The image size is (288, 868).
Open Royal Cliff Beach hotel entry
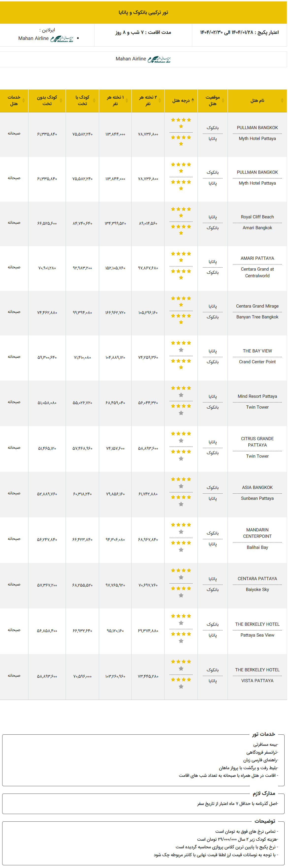tap(257, 217)
